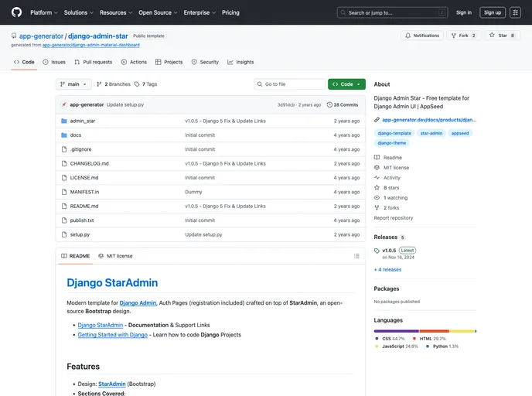Open LICENSE.md file
532x396 pixels.
84,178
